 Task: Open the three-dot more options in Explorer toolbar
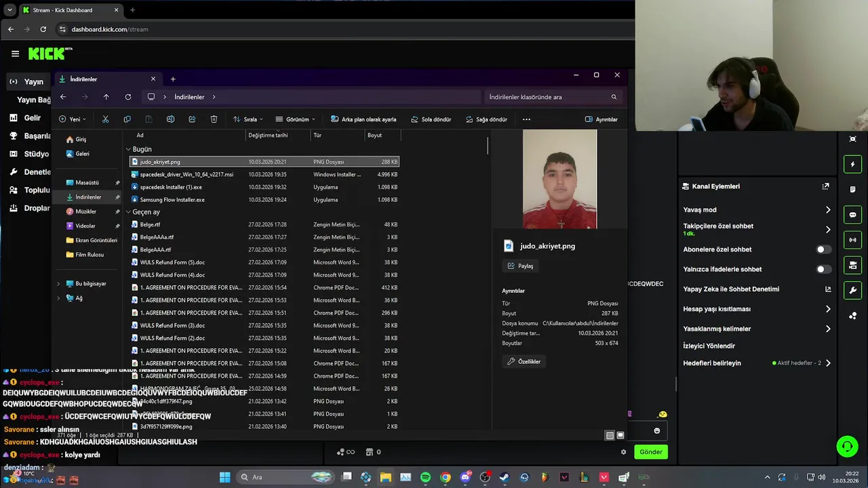pyautogui.click(x=526, y=119)
